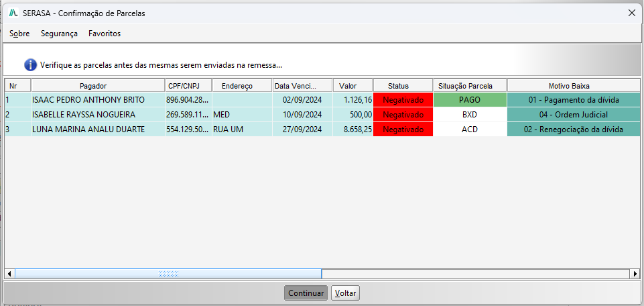Click the MED address cell
This screenshot has height=306, width=644.
click(242, 115)
